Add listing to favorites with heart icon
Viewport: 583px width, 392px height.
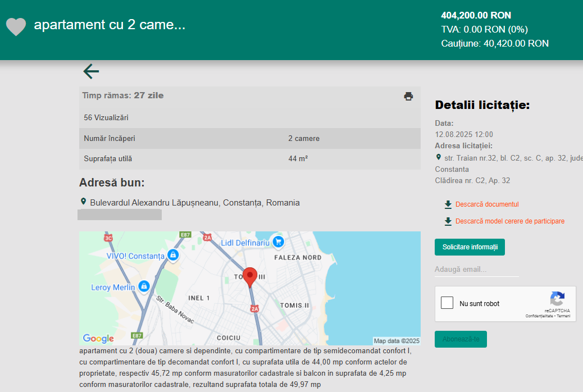pyautogui.click(x=16, y=27)
